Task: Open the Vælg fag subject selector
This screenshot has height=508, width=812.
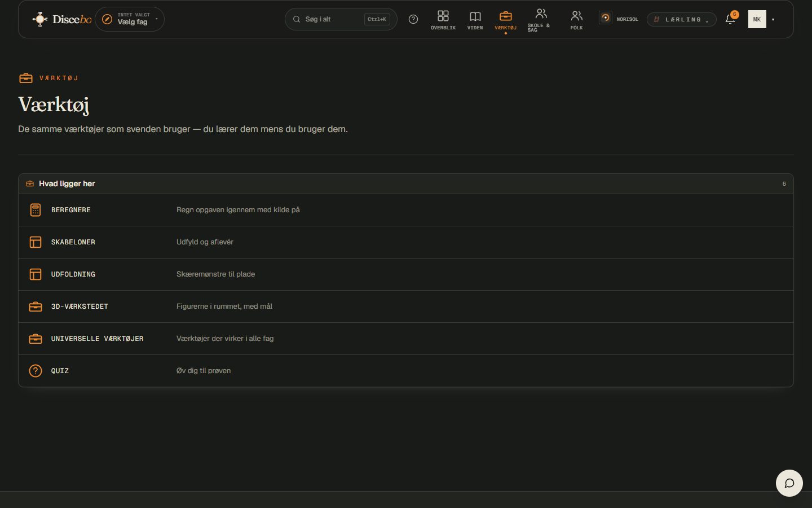Action: pos(130,19)
